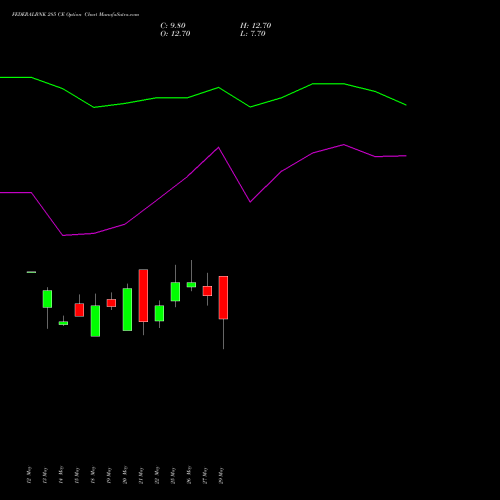Click the small green dash candle for 12 May

31,272
